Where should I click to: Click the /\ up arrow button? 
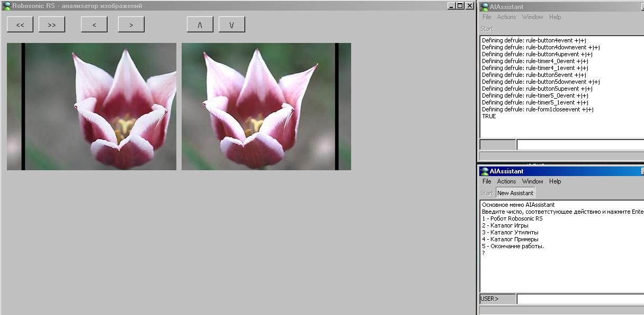pos(200,24)
